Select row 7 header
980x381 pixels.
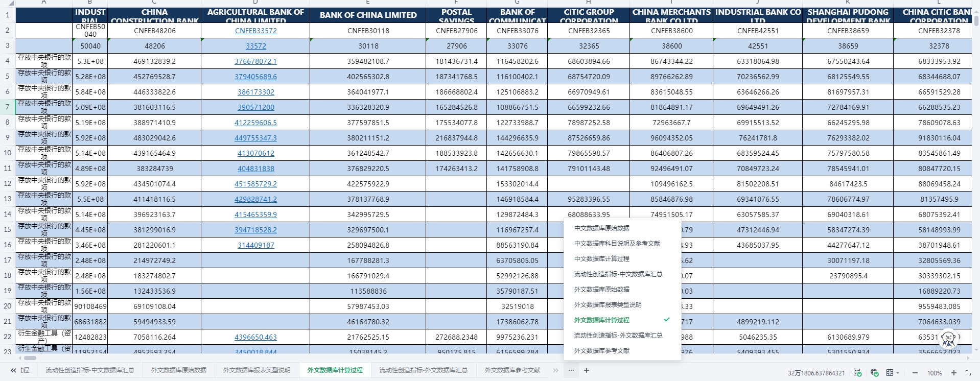[x=8, y=107]
